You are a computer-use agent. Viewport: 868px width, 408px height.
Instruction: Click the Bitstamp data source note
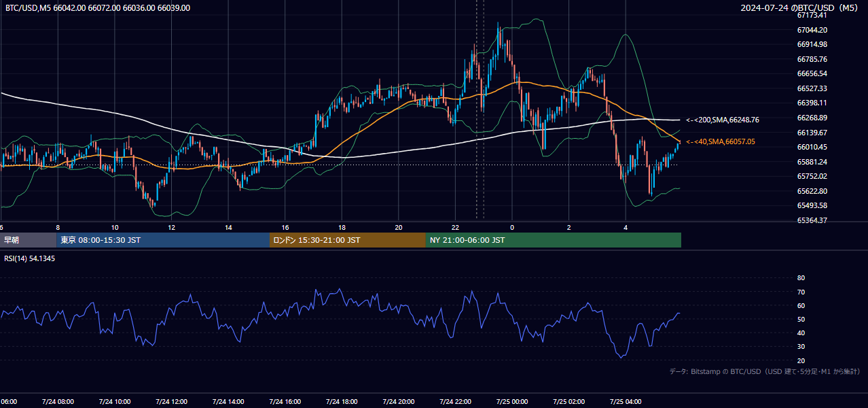(765, 371)
